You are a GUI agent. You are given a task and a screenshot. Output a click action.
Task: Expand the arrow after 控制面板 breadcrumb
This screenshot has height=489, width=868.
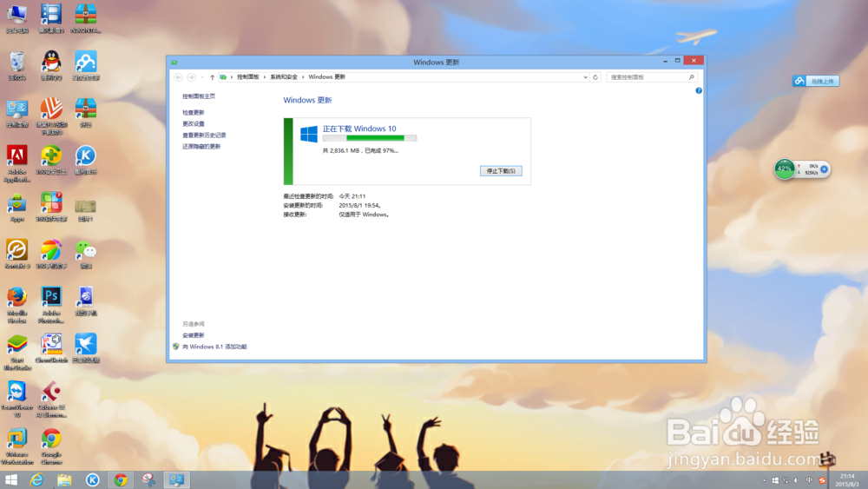(265, 77)
